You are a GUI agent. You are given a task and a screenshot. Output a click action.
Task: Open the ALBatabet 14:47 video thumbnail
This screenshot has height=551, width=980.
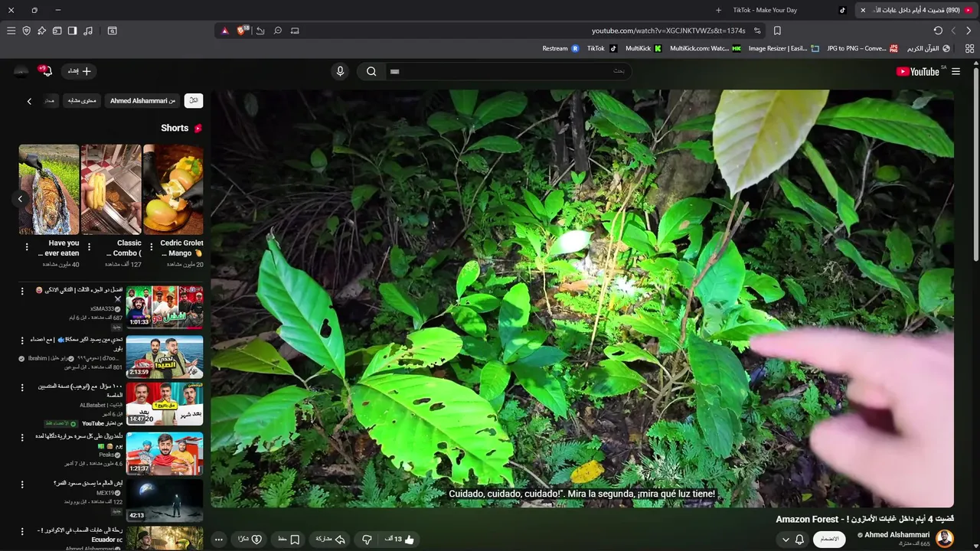(165, 404)
